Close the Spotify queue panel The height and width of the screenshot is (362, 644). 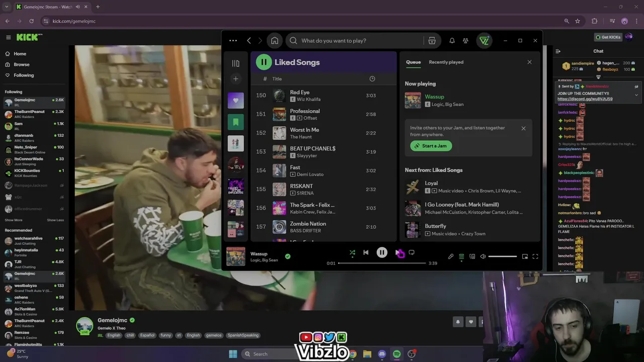coord(529,62)
